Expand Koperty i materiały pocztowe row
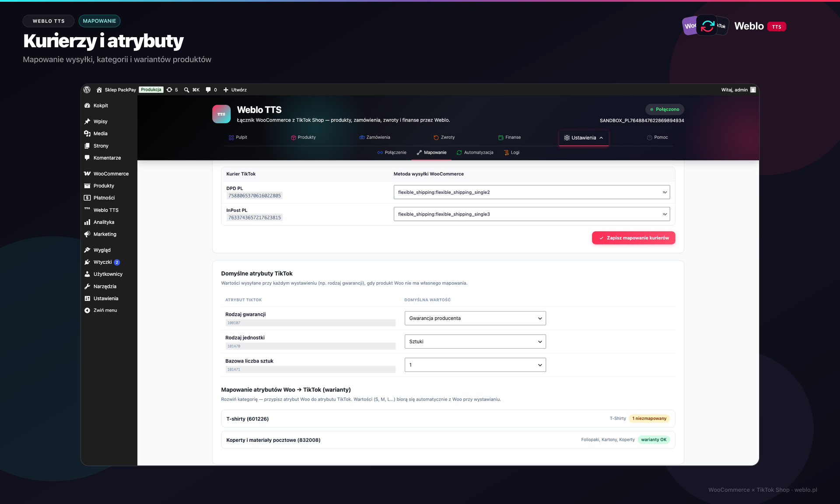 point(448,440)
